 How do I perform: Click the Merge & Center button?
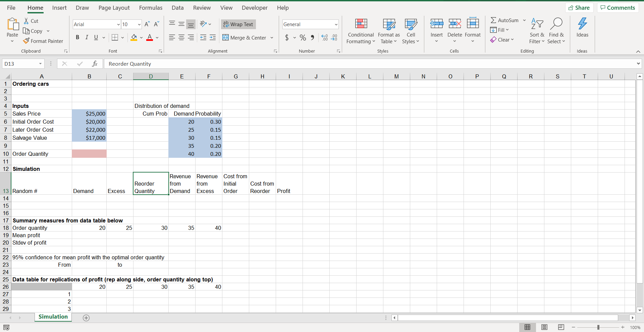click(244, 38)
